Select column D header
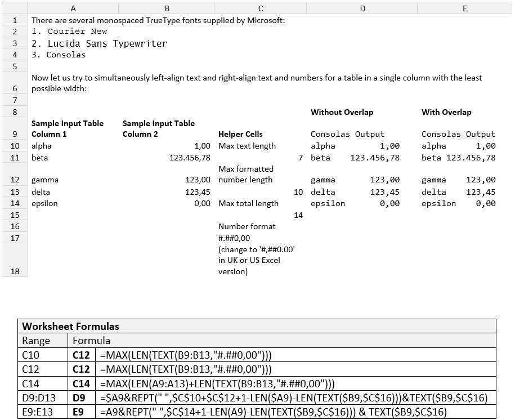515x420 pixels. click(x=362, y=8)
